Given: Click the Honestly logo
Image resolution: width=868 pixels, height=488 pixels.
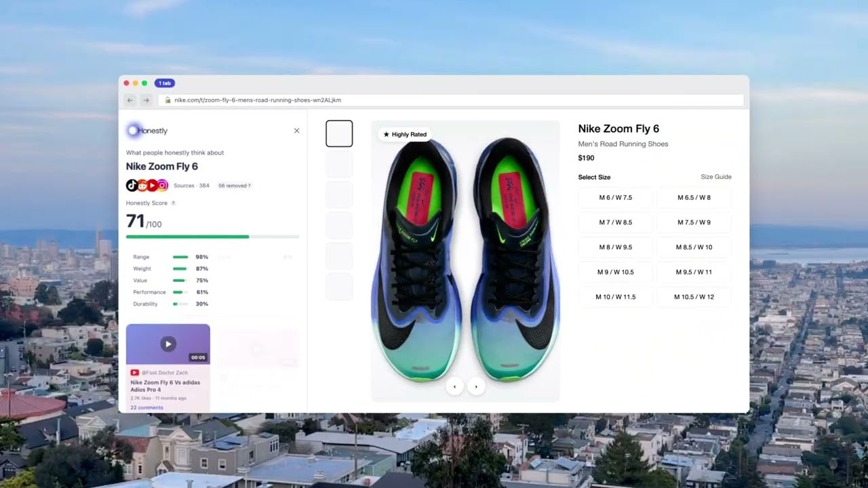Looking at the screenshot, I should click(147, 131).
